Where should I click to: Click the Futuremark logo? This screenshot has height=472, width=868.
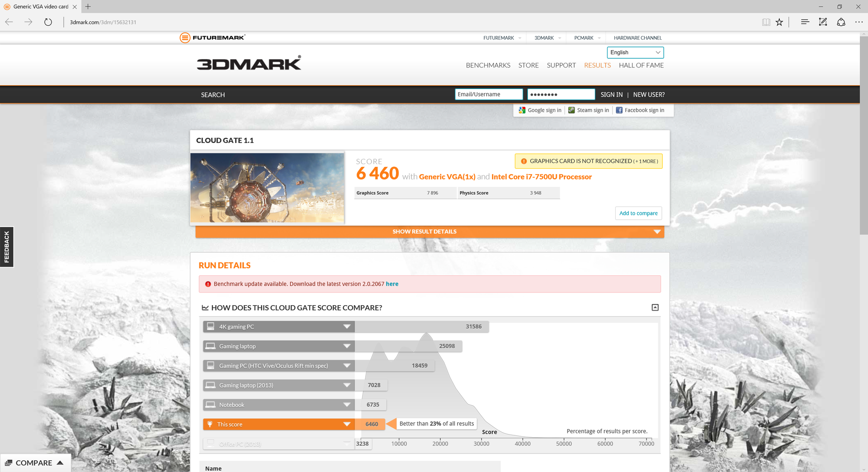[212, 38]
